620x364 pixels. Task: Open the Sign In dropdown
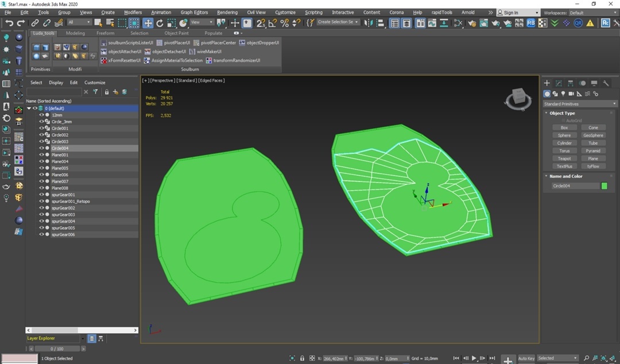[518, 13]
